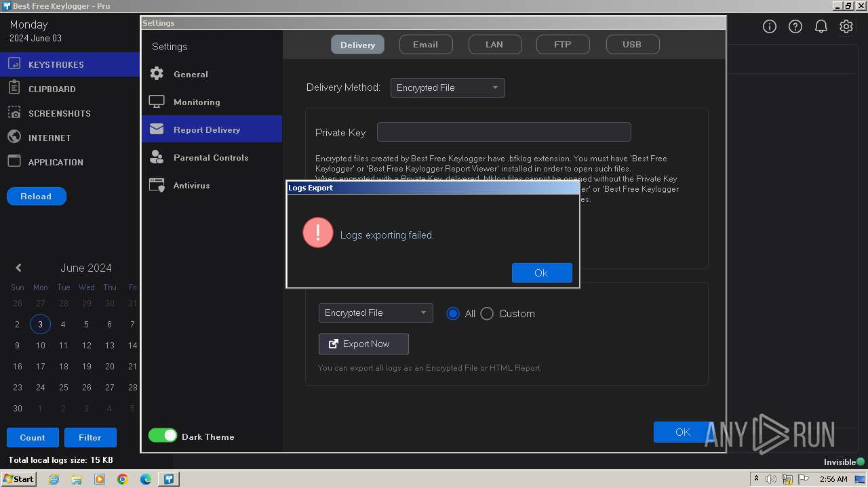Show hidden system tray icons
The width and height of the screenshot is (868, 488).
756,479
